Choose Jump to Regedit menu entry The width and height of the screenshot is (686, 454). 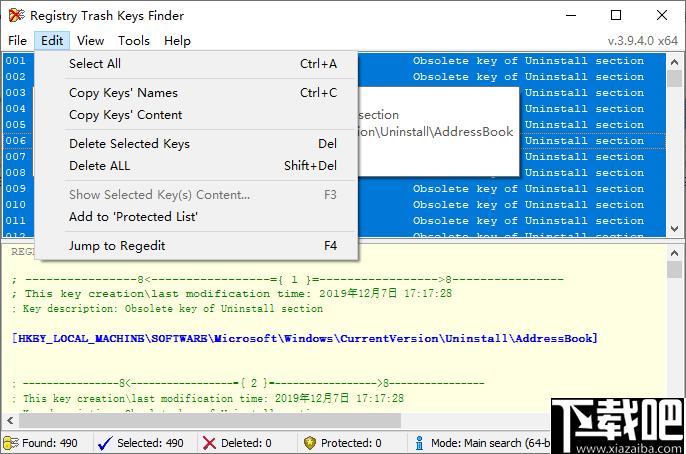117,246
